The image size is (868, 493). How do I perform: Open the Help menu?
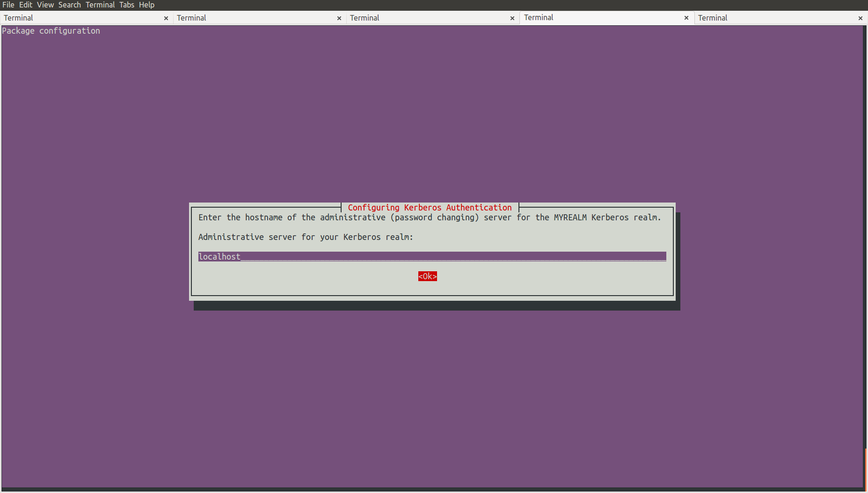(146, 5)
